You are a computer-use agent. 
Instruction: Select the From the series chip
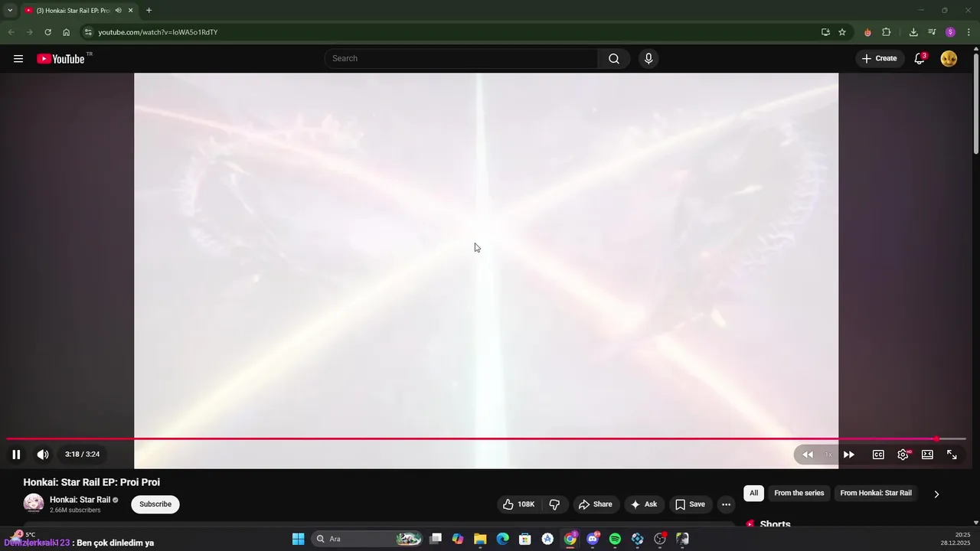799,493
